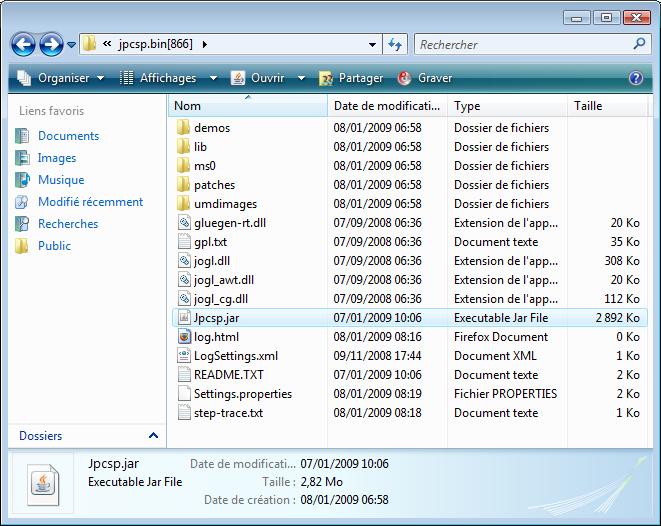
Task: Open Recherches favorite link
Action: tap(68, 223)
